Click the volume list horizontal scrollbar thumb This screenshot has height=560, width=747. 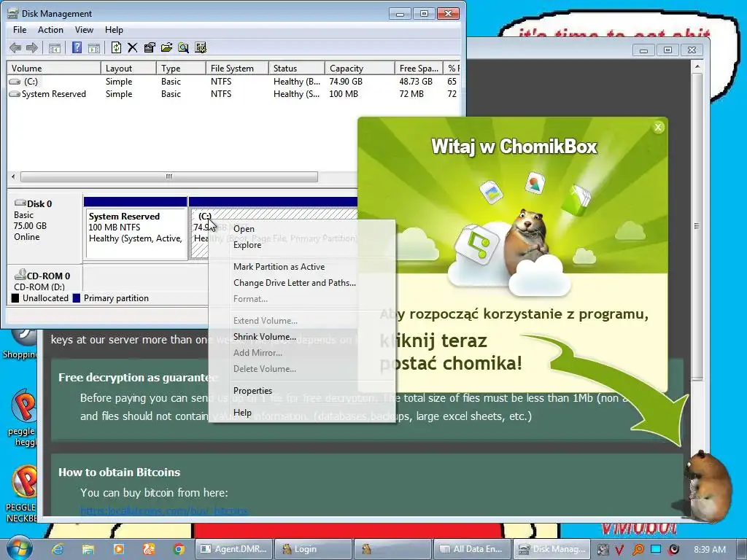click(169, 176)
